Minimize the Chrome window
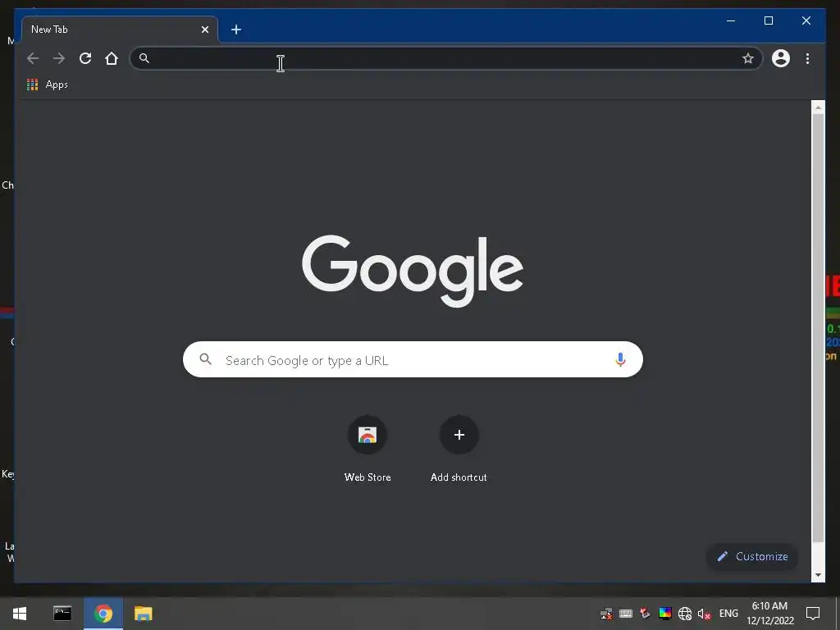This screenshot has width=840, height=630. (x=731, y=21)
